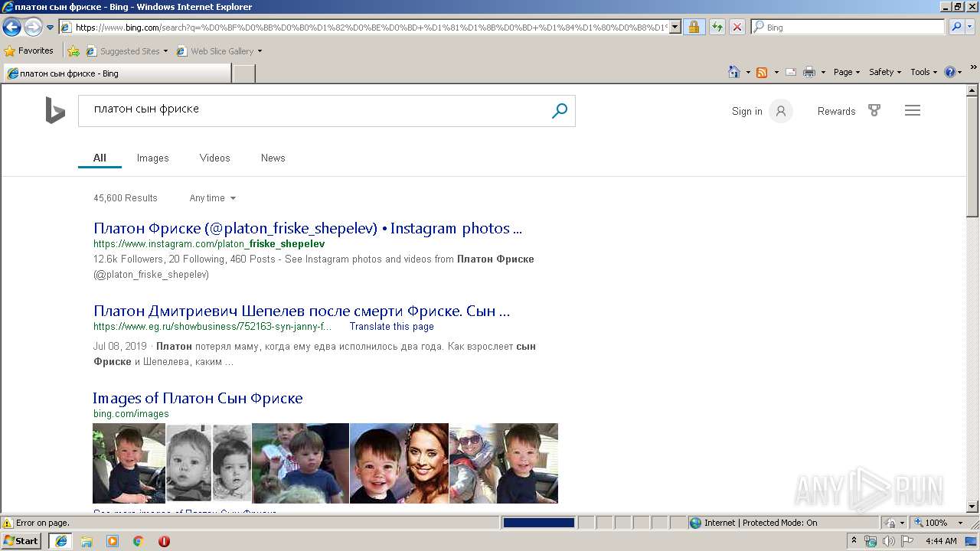This screenshot has height=551, width=980.
Task: Open the Page menu
Action: point(847,72)
